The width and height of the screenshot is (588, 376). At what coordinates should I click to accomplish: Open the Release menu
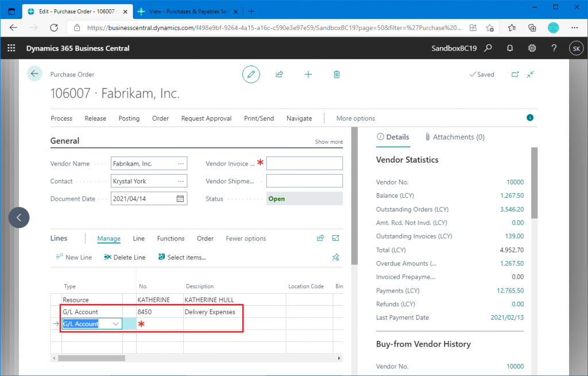click(x=95, y=118)
